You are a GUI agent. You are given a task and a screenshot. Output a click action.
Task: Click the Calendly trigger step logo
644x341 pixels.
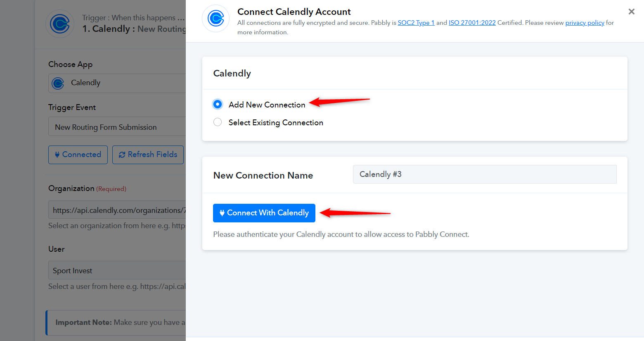(60, 24)
